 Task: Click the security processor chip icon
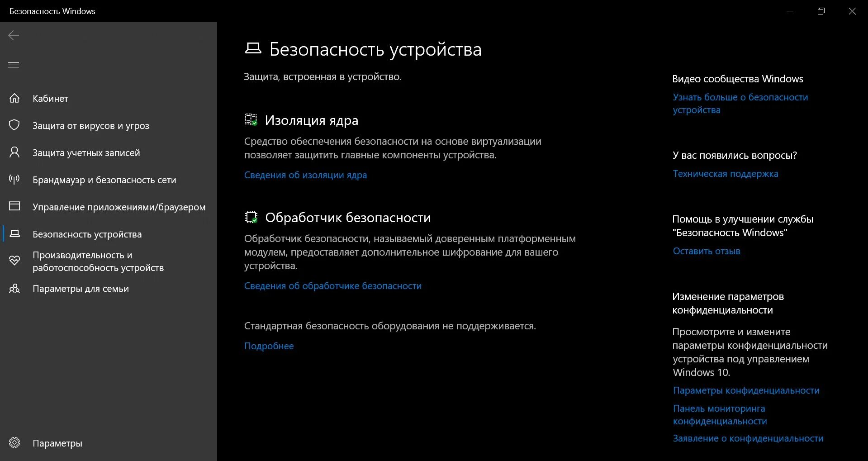click(x=251, y=217)
